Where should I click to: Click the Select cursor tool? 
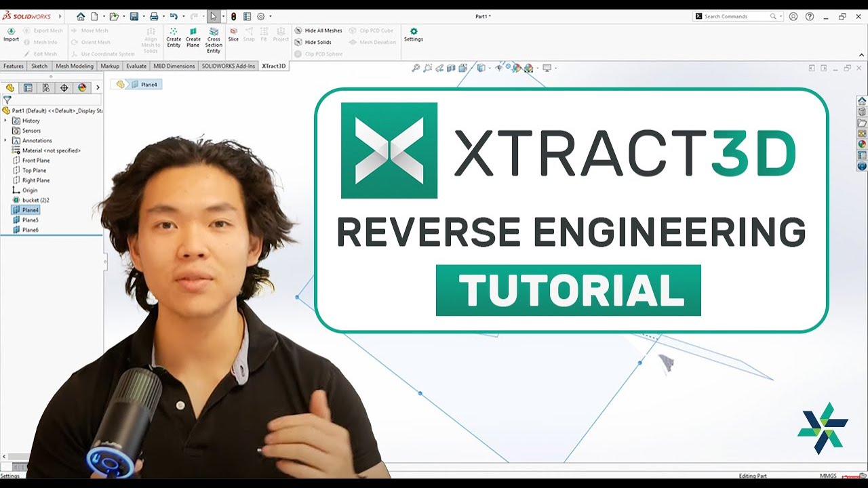pos(214,16)
